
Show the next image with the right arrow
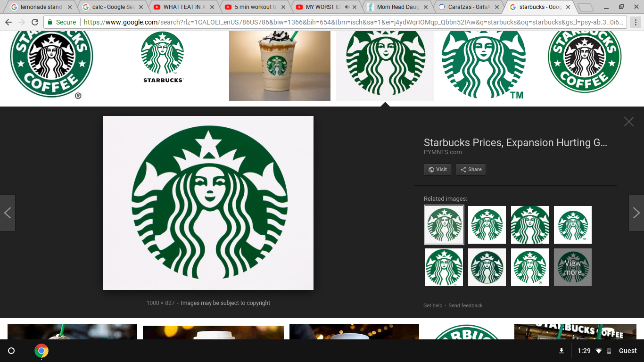tap(636, 213)
